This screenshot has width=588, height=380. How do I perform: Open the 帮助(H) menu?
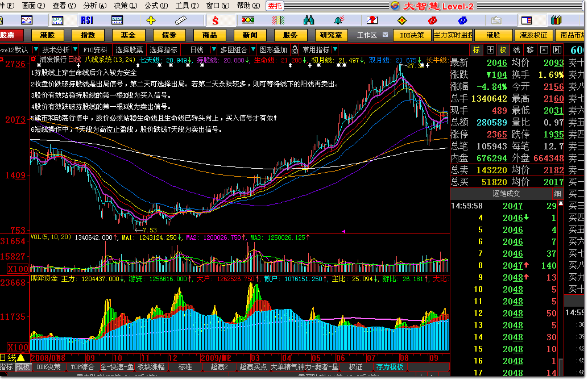click(x=249, y=6)
